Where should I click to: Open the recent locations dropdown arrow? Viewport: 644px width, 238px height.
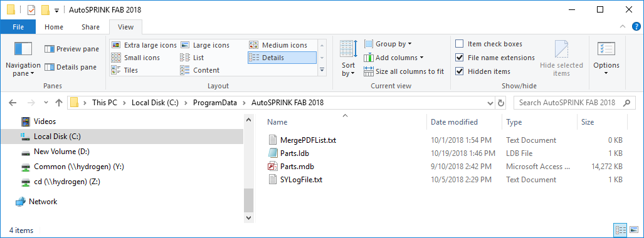pyautogui.click(x=46, y=103)
